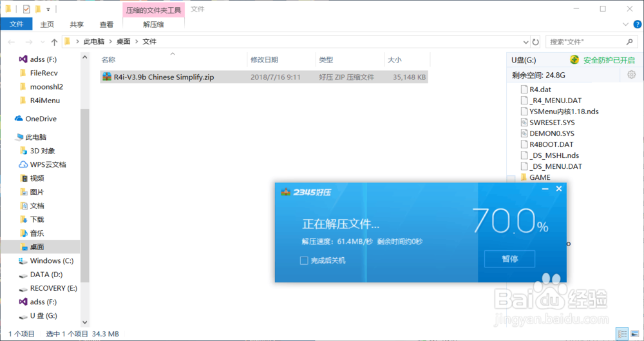Click the 文件 segment in the address path
The image size is (644, 341).
pyautogui.click(x=149, y=41)
